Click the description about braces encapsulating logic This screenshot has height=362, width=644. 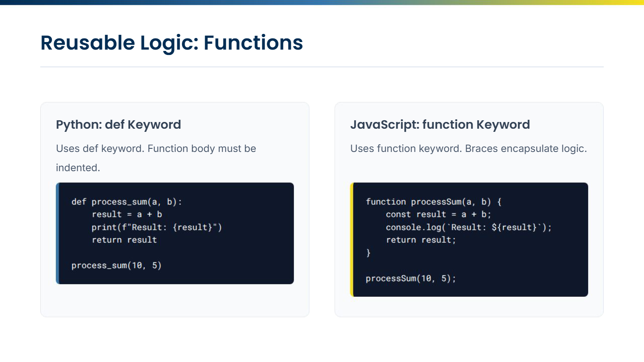coord(468,148)
